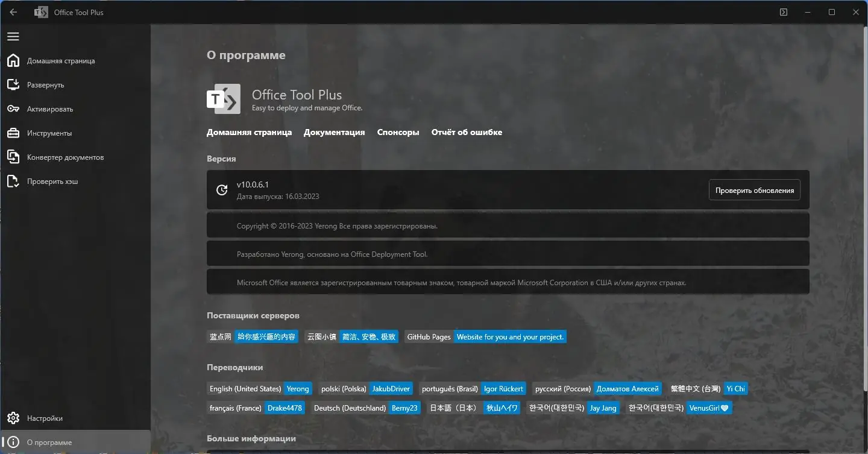Open the GitHub Pages provider tag
The width and height of the screenshot is (868, 454).
[485, 336]
